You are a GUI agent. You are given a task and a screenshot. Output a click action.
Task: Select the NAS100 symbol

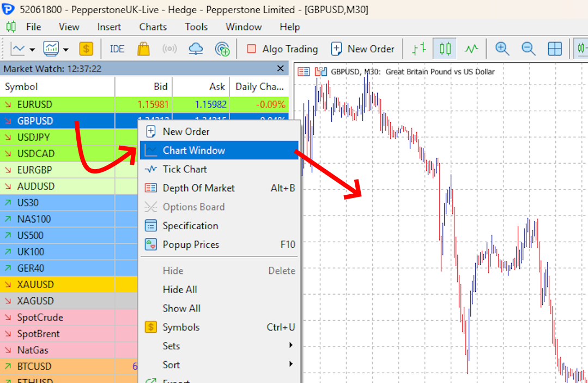(34, 219)
